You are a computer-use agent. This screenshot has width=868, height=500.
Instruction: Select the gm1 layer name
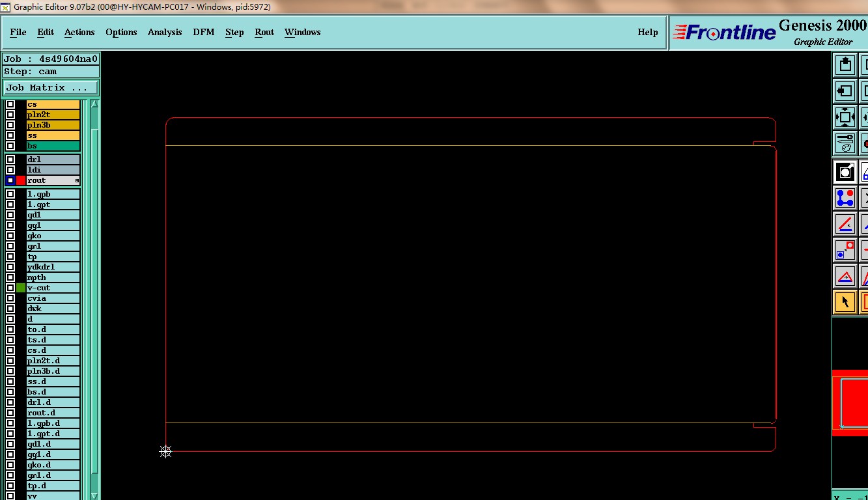click(x=53, y=246)
